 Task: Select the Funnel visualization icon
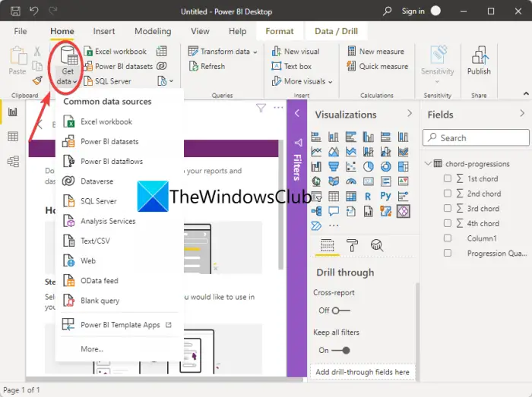click(334, 166)
